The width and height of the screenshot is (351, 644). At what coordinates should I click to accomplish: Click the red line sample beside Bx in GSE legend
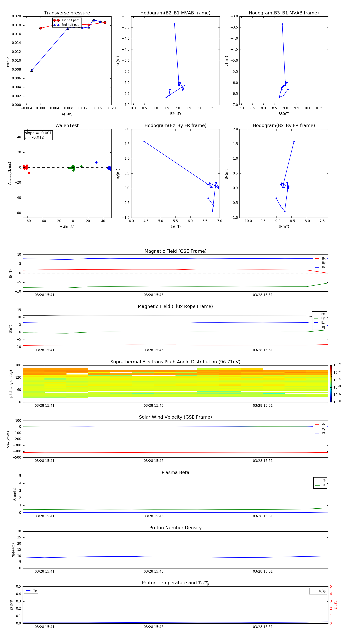[317, 259]
